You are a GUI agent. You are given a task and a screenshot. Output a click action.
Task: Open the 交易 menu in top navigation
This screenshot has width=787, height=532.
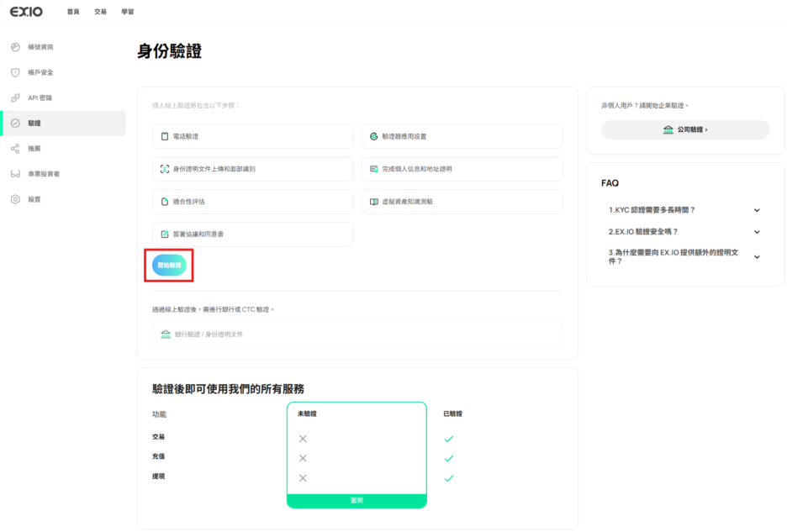click(100, 12)
